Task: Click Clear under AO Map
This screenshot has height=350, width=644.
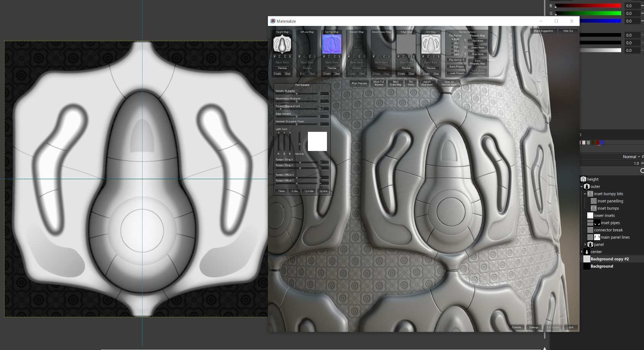Action: coord(436,74)
